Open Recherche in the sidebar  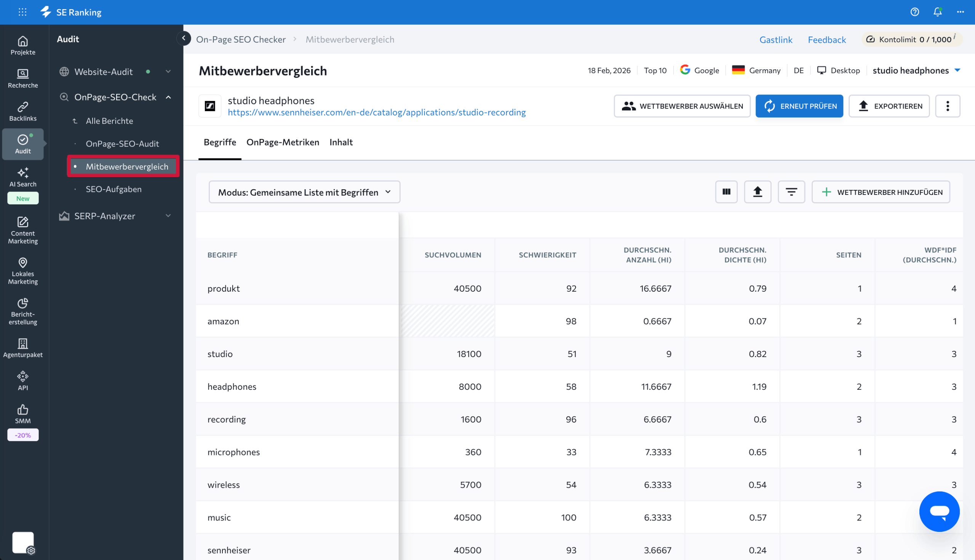[23, 78]
